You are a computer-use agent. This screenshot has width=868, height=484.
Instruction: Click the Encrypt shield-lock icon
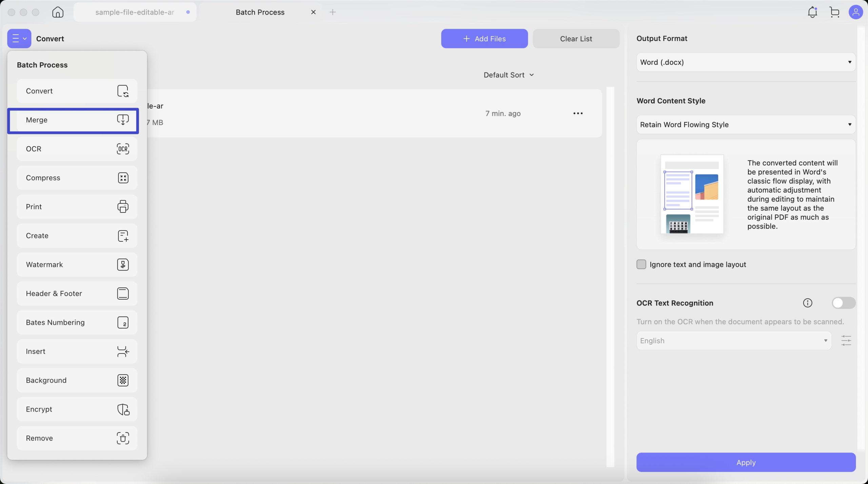pos(123,409)
